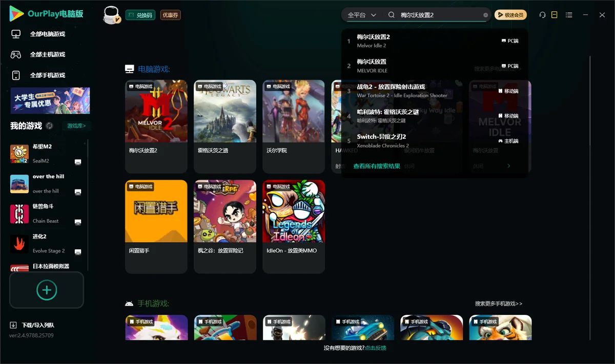
Task: Click the OurPlay logo icon
Action: tap(16, 14)
